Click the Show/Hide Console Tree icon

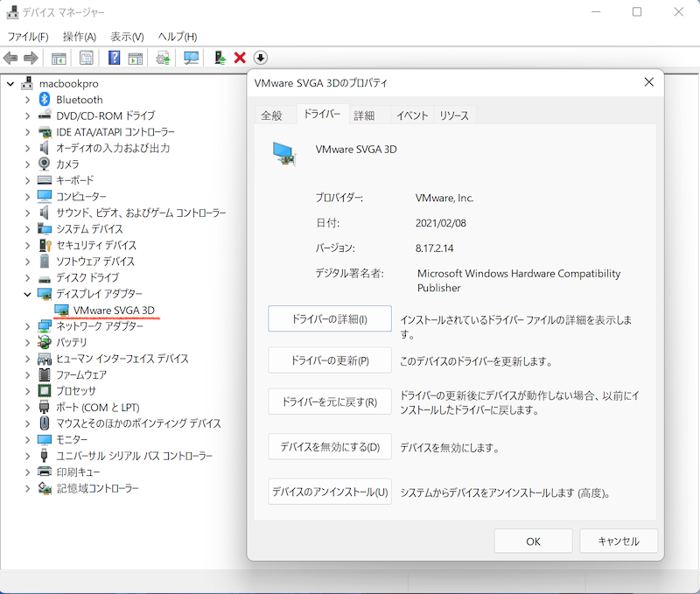point(58,58)
